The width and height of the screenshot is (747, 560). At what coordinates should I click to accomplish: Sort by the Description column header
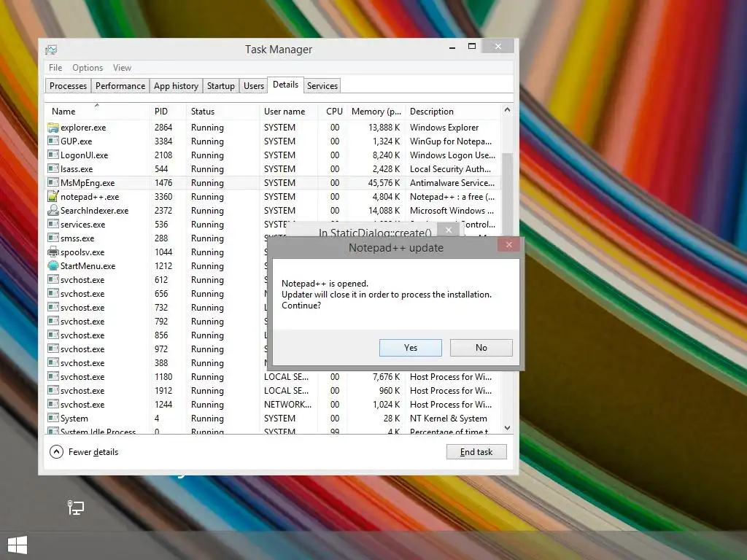pos(454,112)
